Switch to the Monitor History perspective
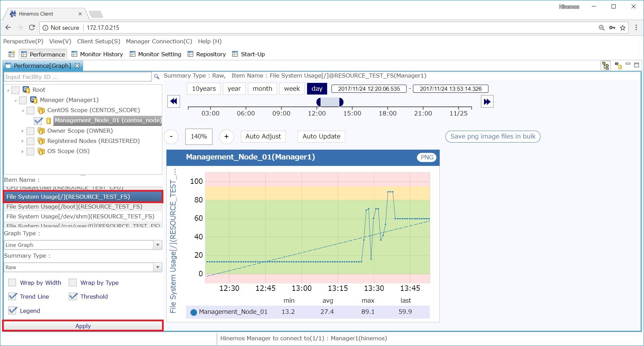This screenshot has width=644, height=346. pos(97,54)
